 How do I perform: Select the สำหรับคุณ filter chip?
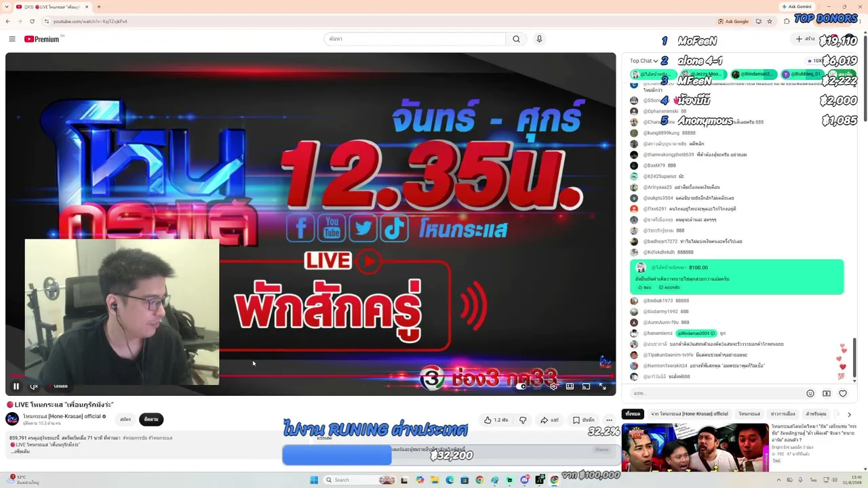816,414
